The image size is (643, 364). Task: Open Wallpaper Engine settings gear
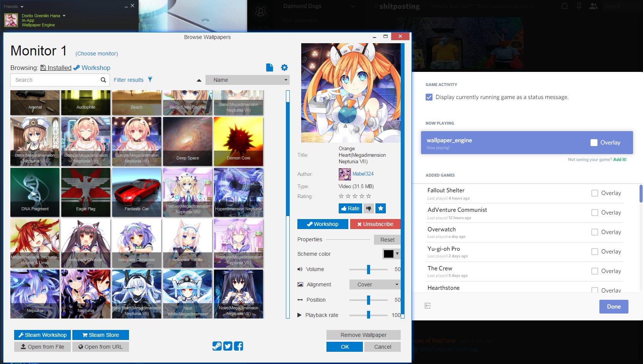(284, 67)
